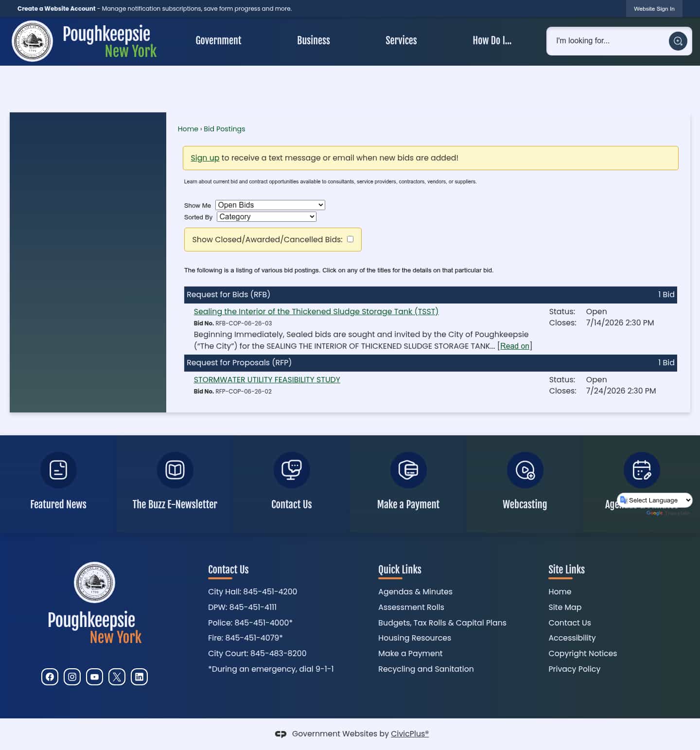The image size is (700, 750).
Task: Click the Request for Proposals (RFP) header
Action: point(431,363)
